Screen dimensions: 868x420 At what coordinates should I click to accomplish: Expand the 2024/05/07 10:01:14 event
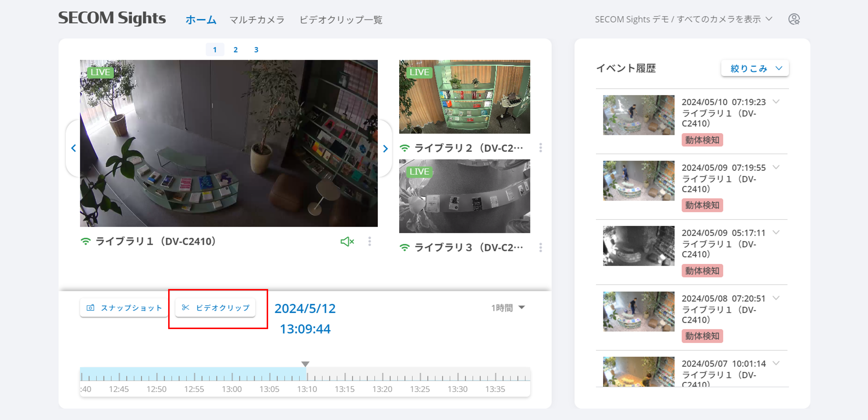(x=776, y=364)
